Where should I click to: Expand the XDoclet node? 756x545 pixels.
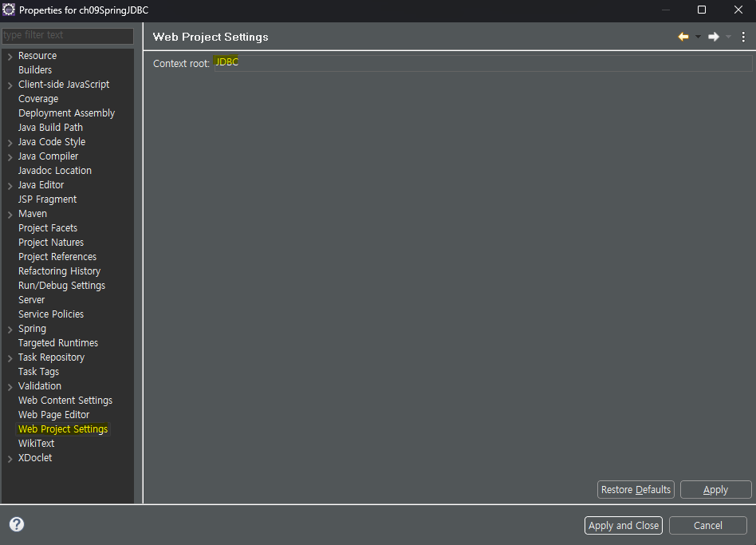(10, 459)
